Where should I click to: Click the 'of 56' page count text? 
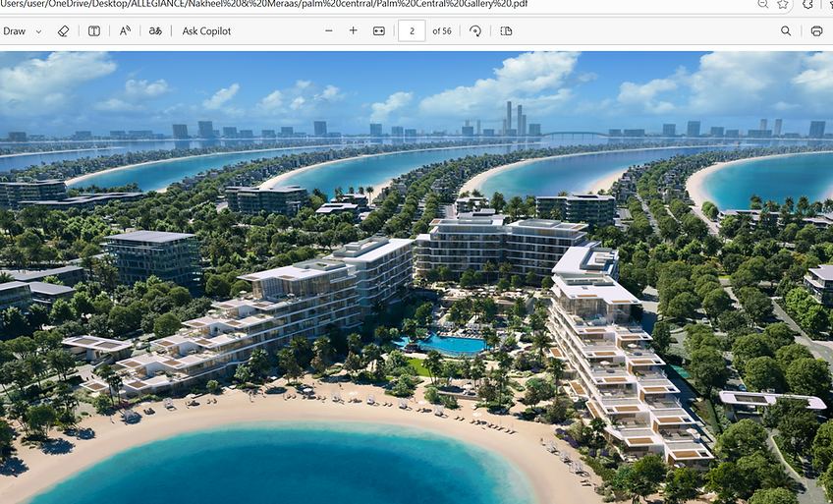[442, 30]
